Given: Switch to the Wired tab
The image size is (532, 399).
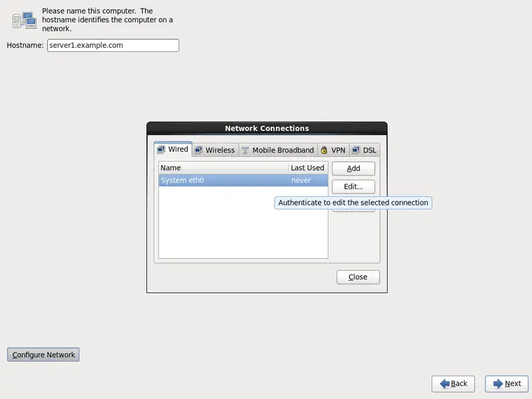Looking at the screenshot, I should click(x=173, y=150).
